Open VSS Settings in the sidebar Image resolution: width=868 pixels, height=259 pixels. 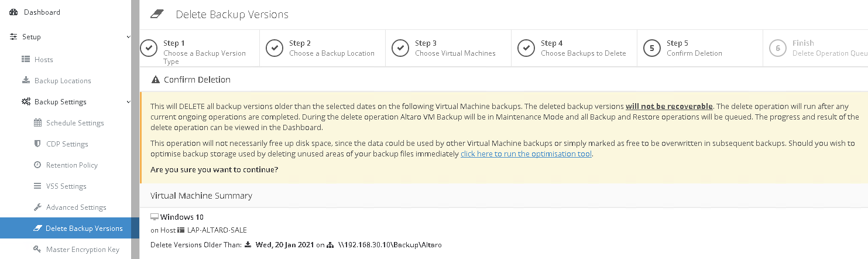coord(66,186)
